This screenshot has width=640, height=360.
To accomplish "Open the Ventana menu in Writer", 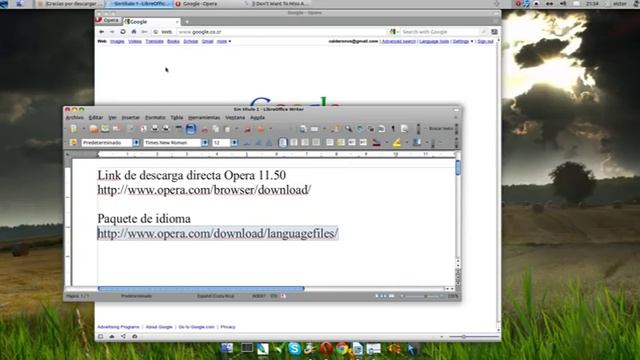I will point(235,118).
